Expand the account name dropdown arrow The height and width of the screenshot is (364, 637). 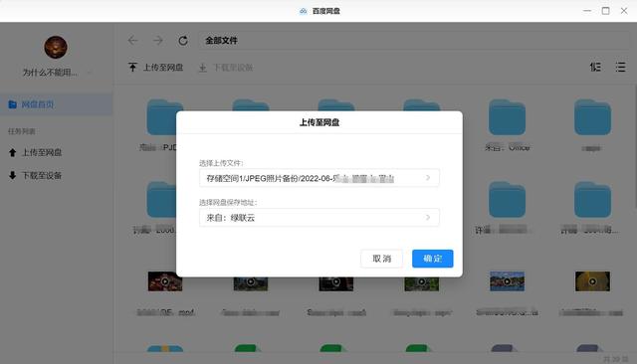click(x=90, y=73)
